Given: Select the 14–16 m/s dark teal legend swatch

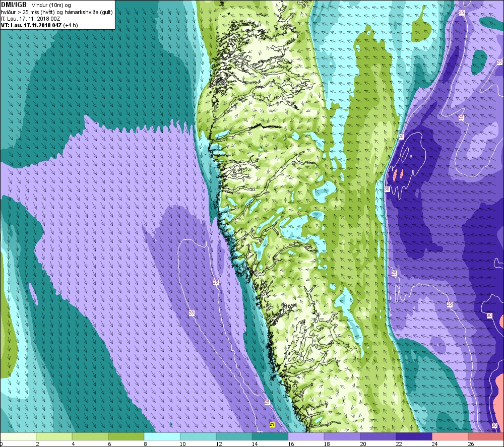Looking at the screenshot, I should tap(270, 436).
